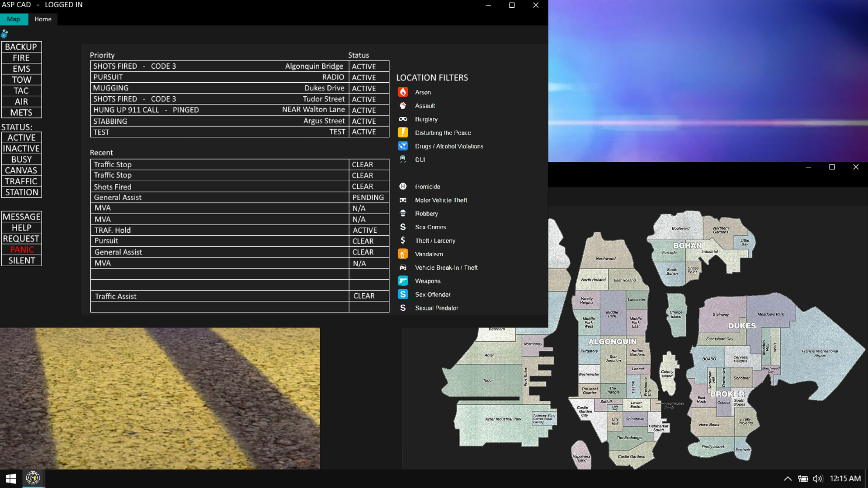The image size is (868, 488).
Task: Select the Traffic Assist recent entry
Action: [x=240, y=296]
